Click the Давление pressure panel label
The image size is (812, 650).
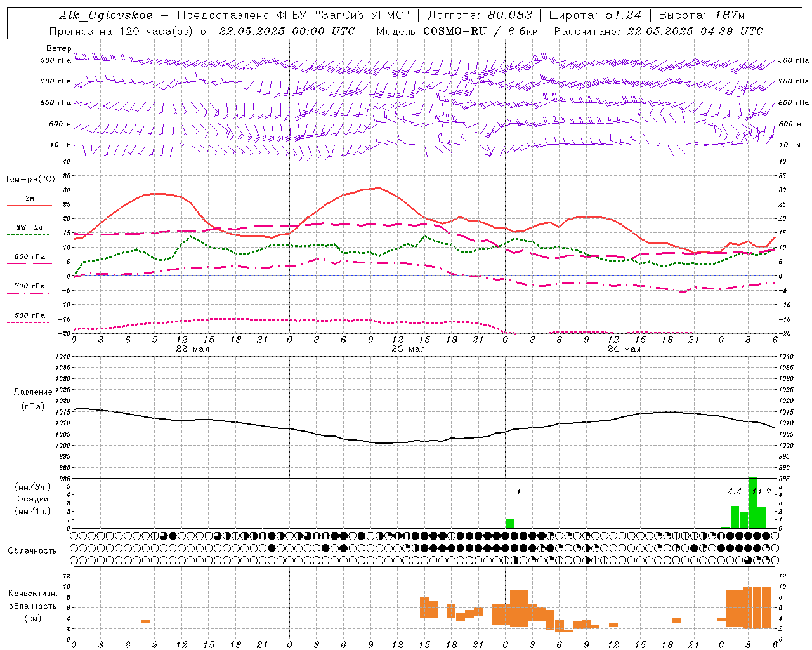33,392
